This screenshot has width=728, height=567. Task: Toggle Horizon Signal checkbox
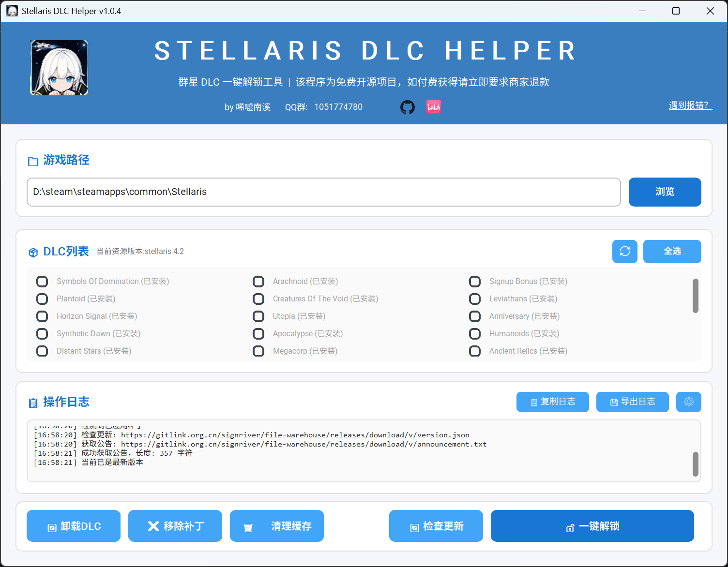[x=43, y=316]
